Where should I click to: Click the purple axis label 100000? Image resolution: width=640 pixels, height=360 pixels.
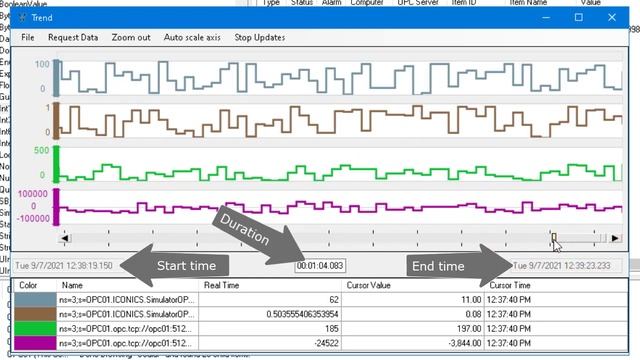tap(33, 194)
